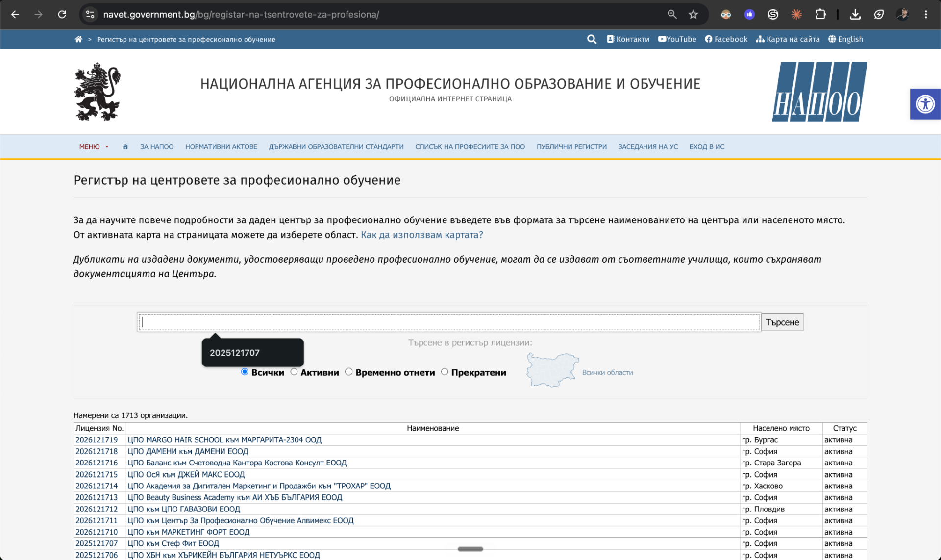Open ЗАСЕДАНИЯ НА УС menu item
Image resolution: width=941 pixels, height=560 pixels.
[648, 146]
